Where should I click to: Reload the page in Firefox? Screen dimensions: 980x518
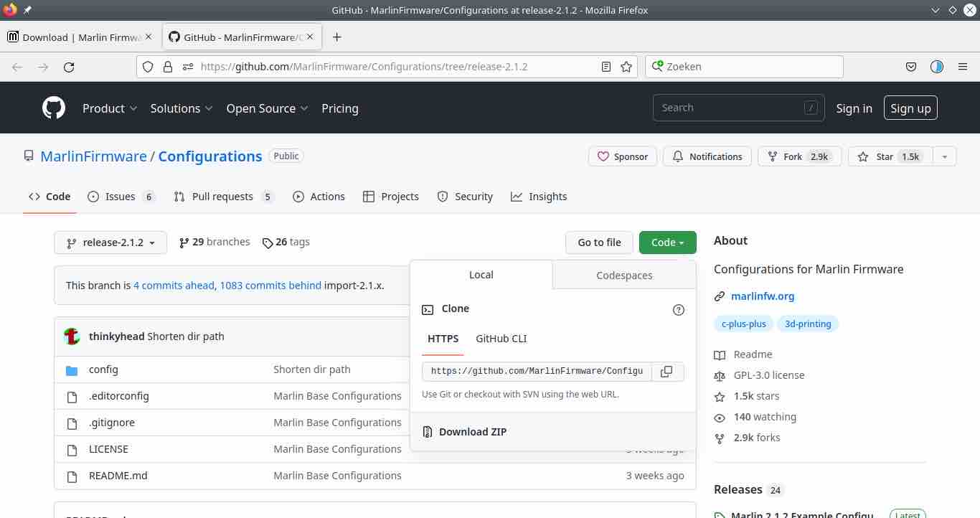(x=69, y=67)
